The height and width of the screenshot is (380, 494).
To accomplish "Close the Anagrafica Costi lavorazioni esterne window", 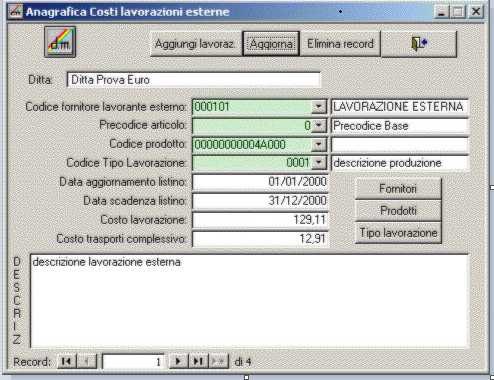I will (476, 12).
